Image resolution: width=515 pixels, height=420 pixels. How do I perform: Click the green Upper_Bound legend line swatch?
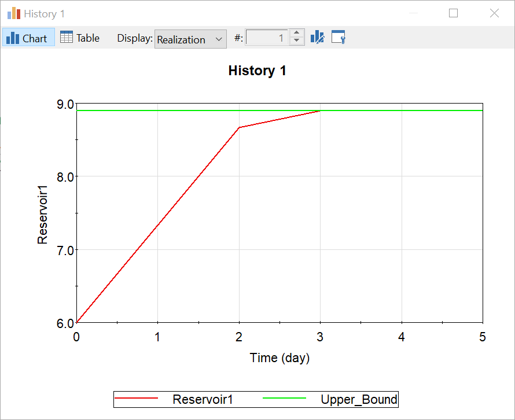pyautogui.click(x=285, y=399)
